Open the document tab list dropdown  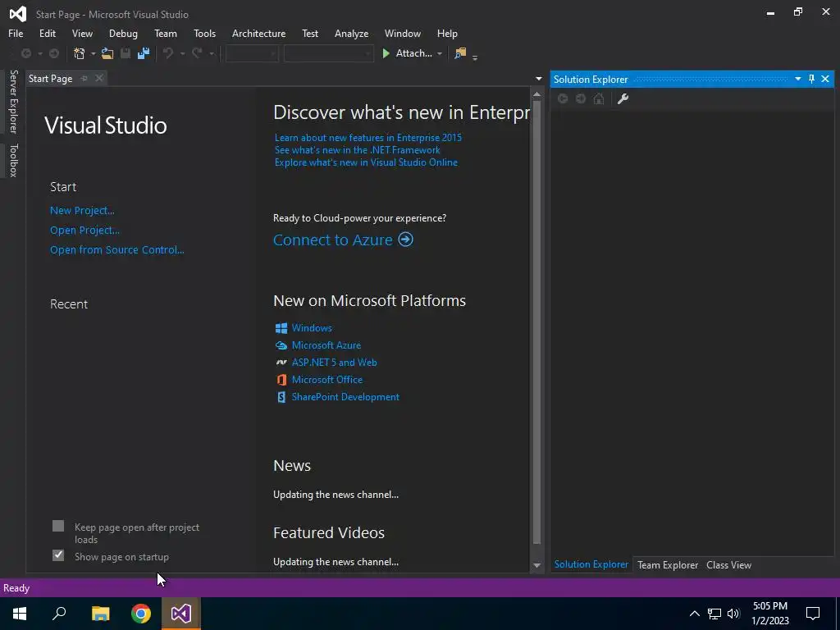538,79
